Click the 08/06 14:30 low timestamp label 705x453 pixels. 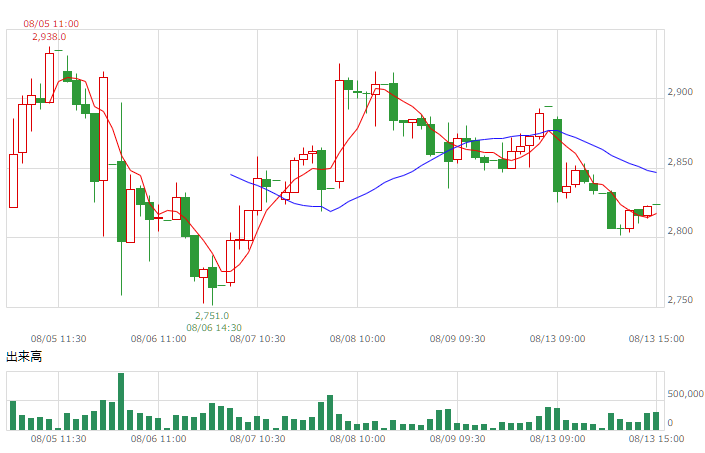coord(214,328)
